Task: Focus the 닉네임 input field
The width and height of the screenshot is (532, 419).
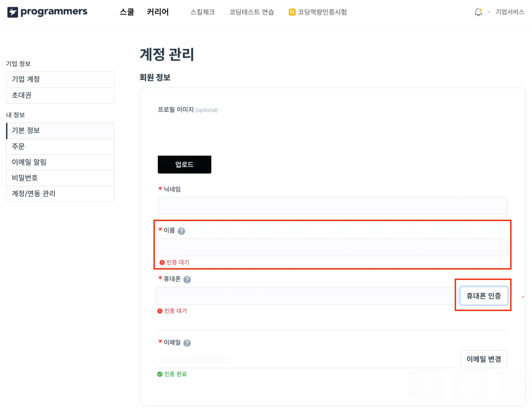Action: coord(332,206)
